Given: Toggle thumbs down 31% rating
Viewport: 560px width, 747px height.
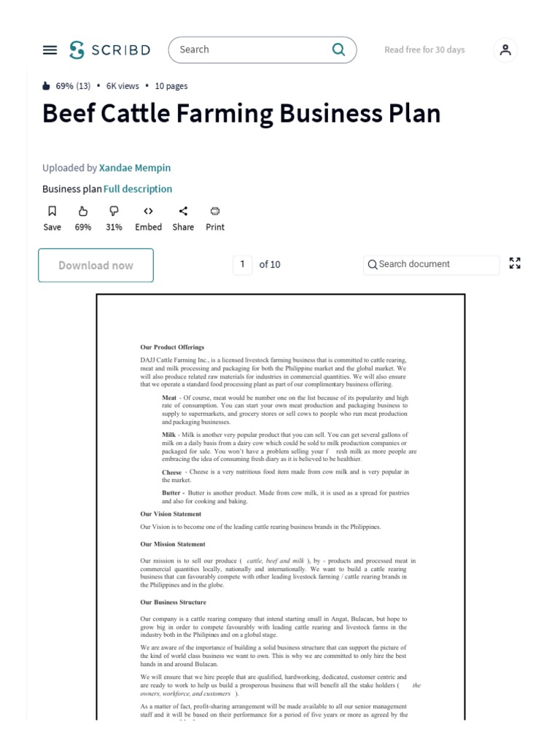Looking at the screenshot, I should 114,212.
